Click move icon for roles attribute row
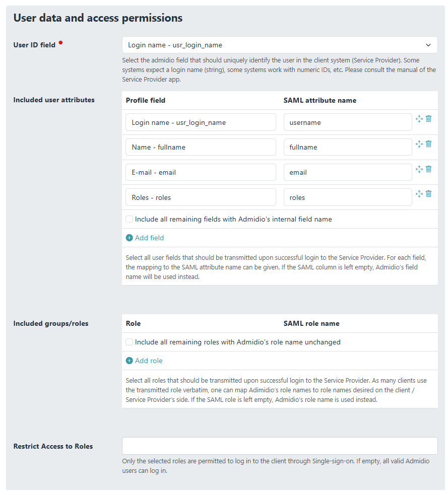Screen dimensions: 448x495 point(419,194)
